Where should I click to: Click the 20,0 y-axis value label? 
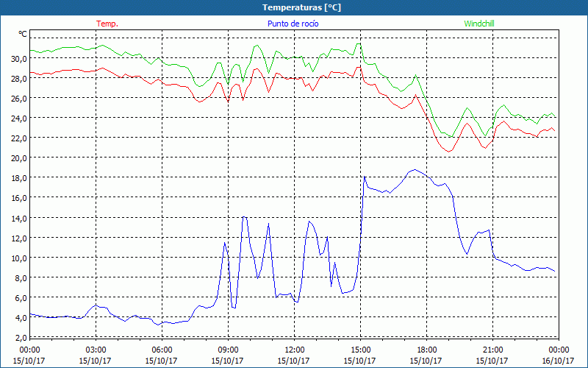click(x=18, y=158)
